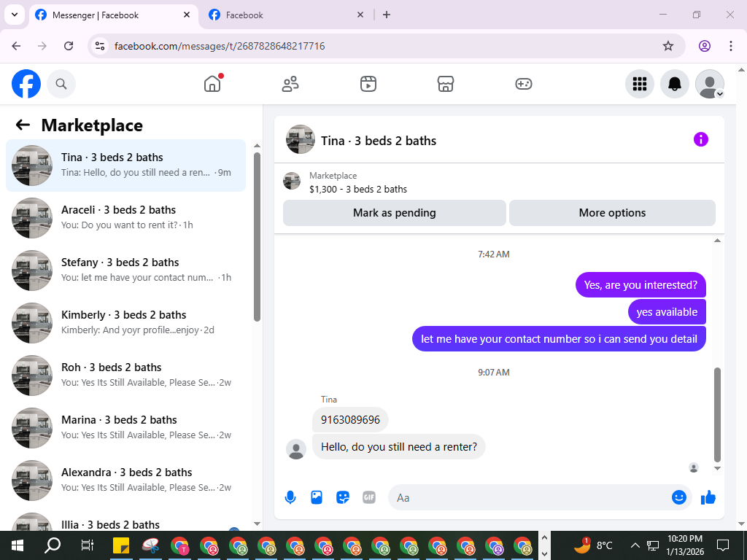Click the conversation list scroll-down arrow
The width and height of the screenshot is (747, 560).
click(x=258, y=524)
